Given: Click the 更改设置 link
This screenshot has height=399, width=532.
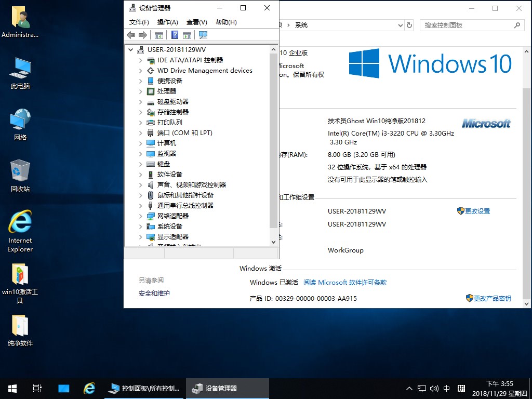Looking at the screenshot, I should pyautogui.click(x=477, y=211).
